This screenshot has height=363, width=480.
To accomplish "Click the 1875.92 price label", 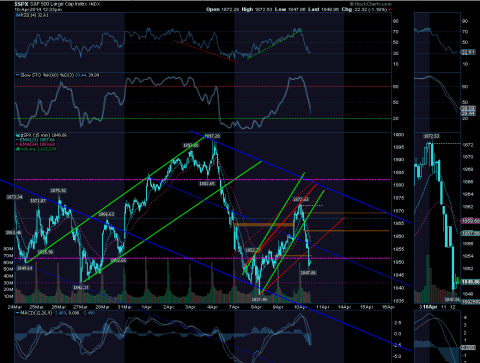I will click(58, 191).
